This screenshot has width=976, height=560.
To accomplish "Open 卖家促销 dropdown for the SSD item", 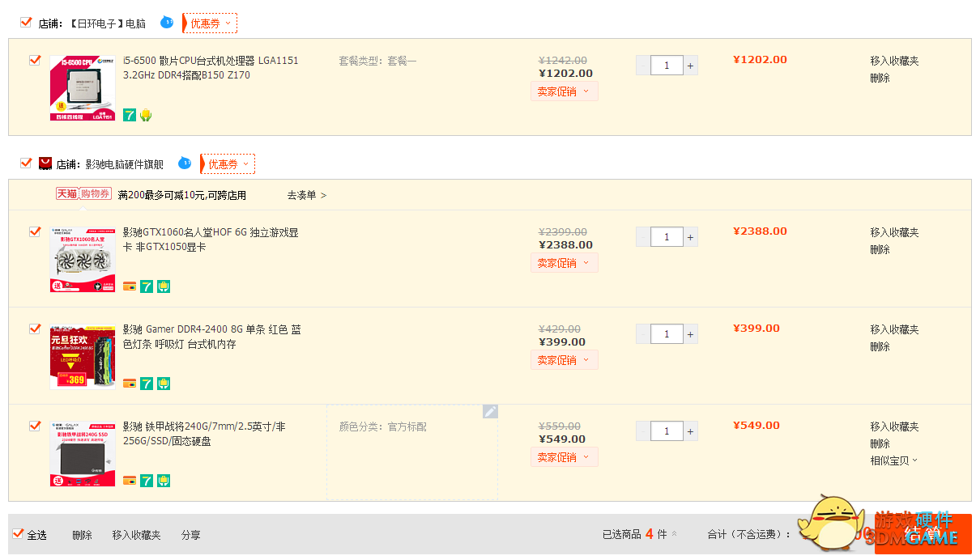I will (565, 457).
